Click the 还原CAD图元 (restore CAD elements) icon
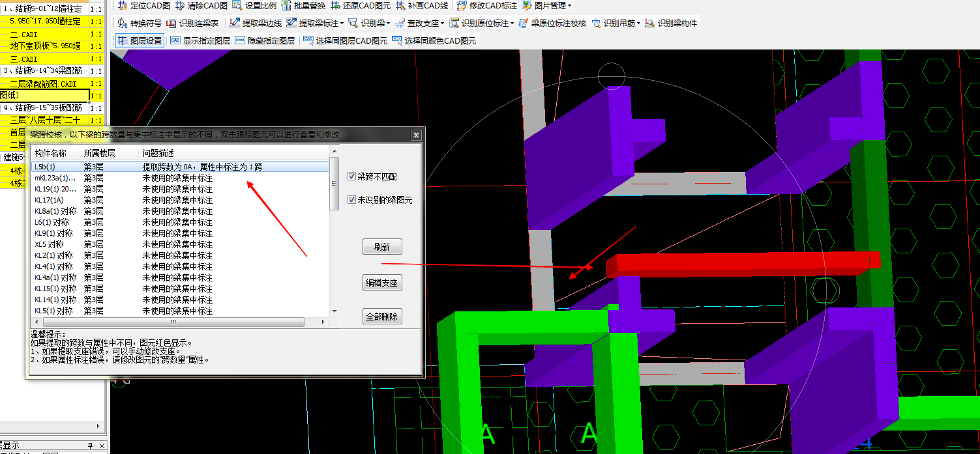The image size is (980, 454). [x=335, y=6]
